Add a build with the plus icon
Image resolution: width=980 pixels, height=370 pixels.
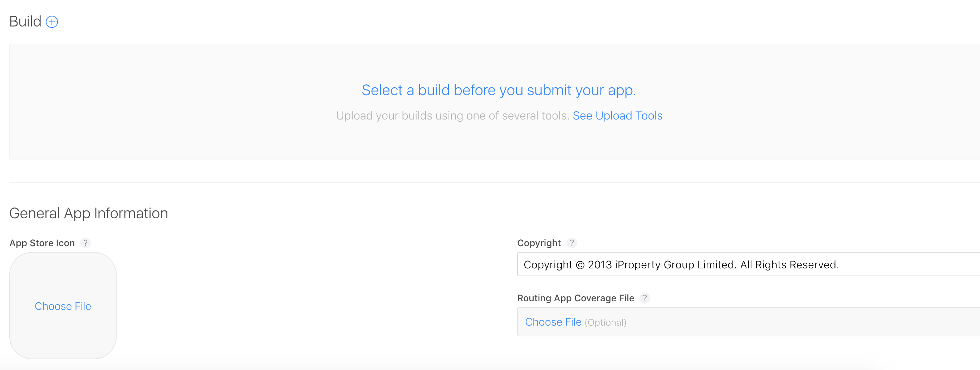tap(52, 22)
